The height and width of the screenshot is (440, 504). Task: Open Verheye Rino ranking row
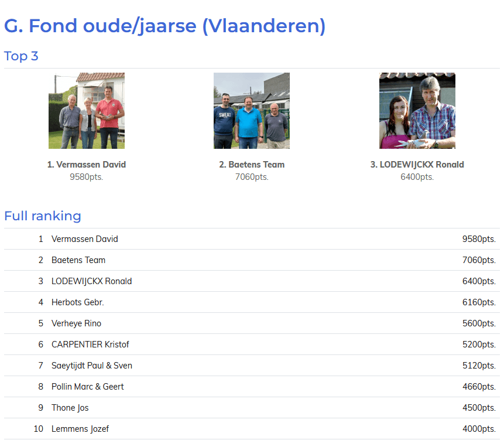76,323
